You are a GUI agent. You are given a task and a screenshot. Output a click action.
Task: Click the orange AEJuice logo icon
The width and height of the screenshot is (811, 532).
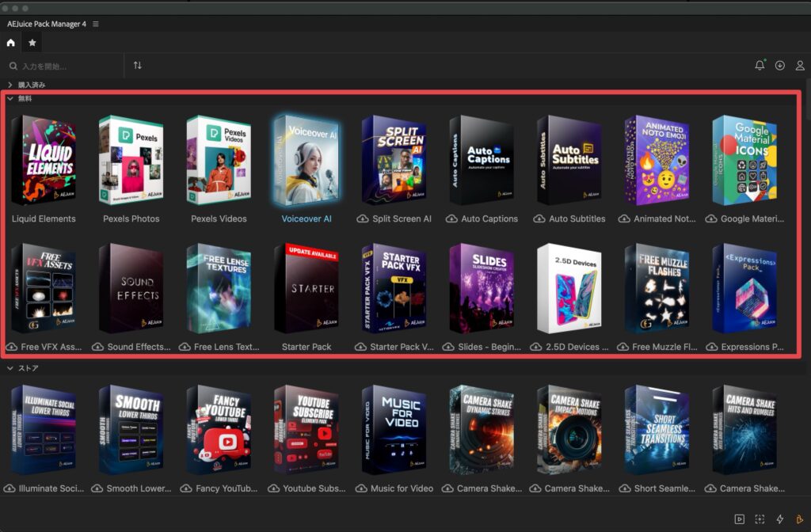800,519
